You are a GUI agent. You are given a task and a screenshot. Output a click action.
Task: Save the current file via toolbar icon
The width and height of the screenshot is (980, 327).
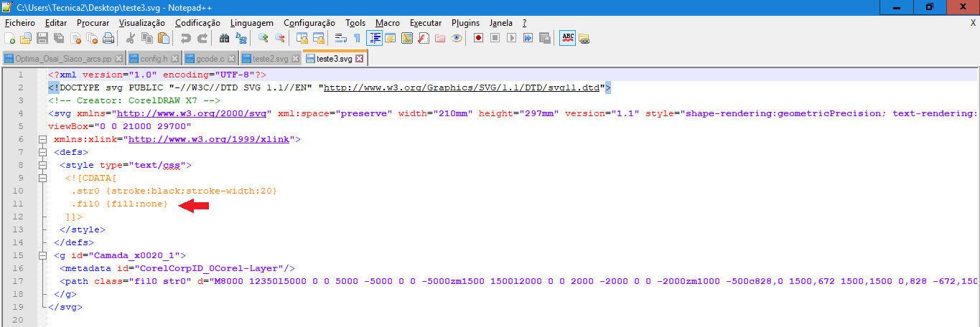tap(42, 38)
